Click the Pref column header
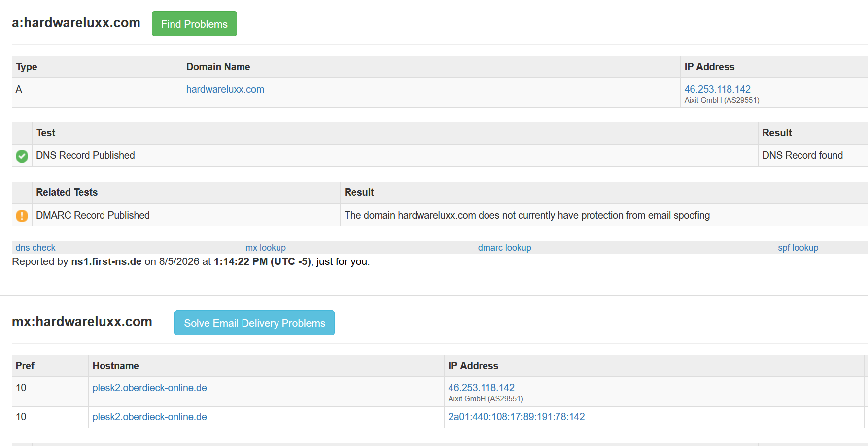The image size is (868, 446). tap(25, 366)
